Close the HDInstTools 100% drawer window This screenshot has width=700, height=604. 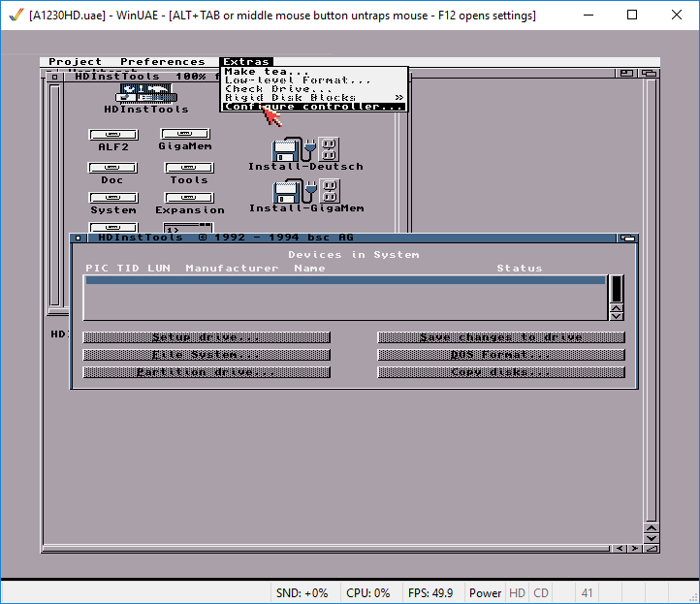54,77
